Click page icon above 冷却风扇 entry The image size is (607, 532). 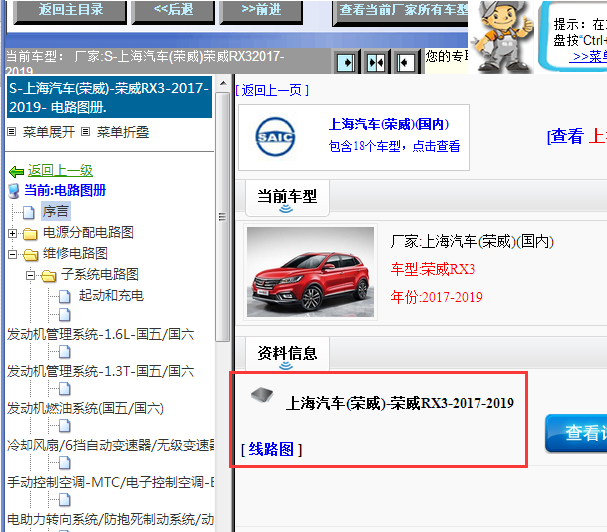coord(65,426)
